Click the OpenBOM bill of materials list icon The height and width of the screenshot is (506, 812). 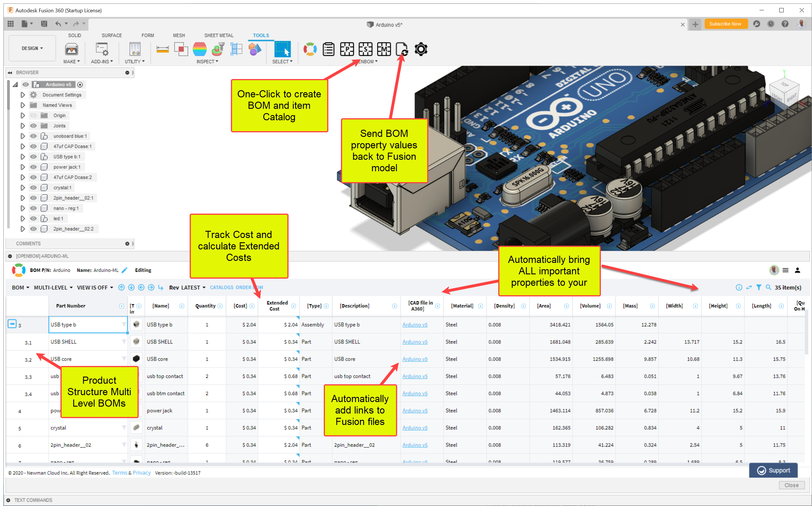coord(328,49)
